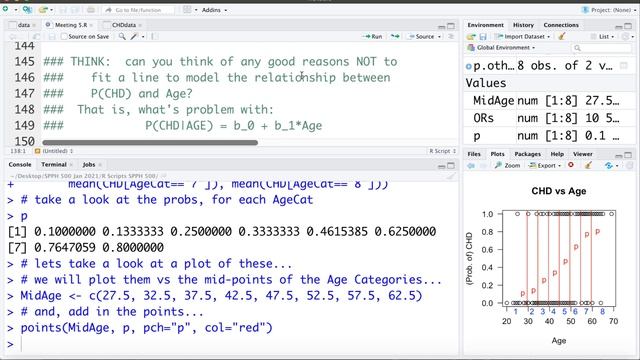Maximize the Console pane
The height and width of the screenshot is (360, 640).
(451, 165)
